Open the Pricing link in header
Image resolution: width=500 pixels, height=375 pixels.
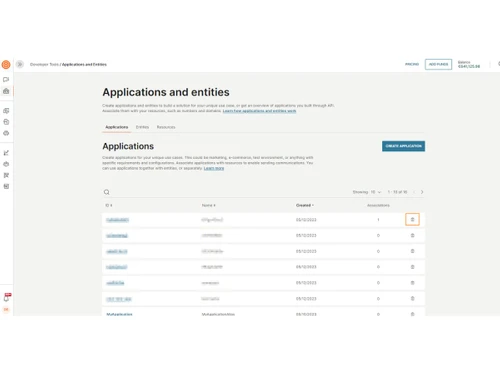coord(412,64)
